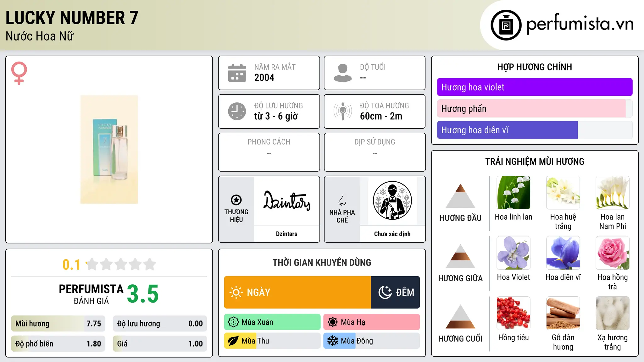Click the longevity value từ 3 - 6 giờ
Screen dimensions: 644x362
point(276,116)
